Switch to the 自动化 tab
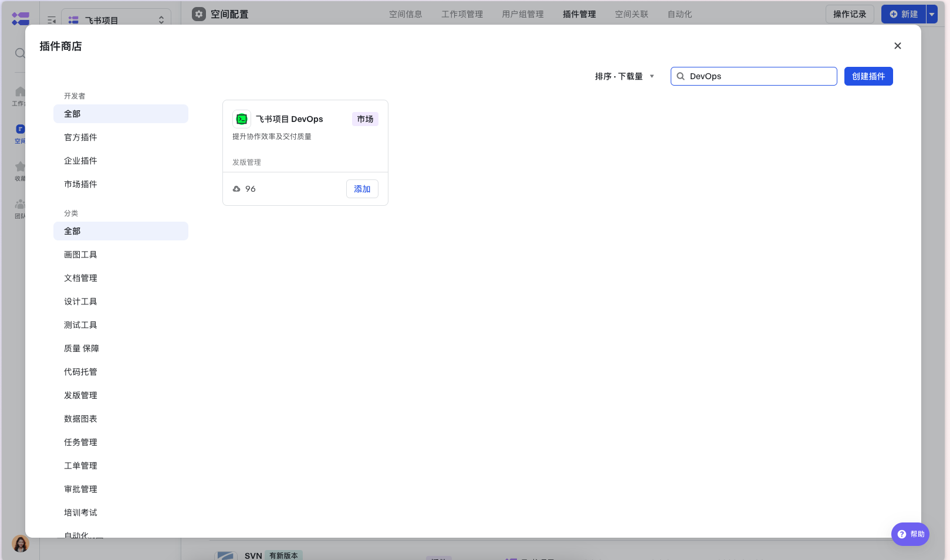This screenshot has height=560, width=950. [679, 14]
